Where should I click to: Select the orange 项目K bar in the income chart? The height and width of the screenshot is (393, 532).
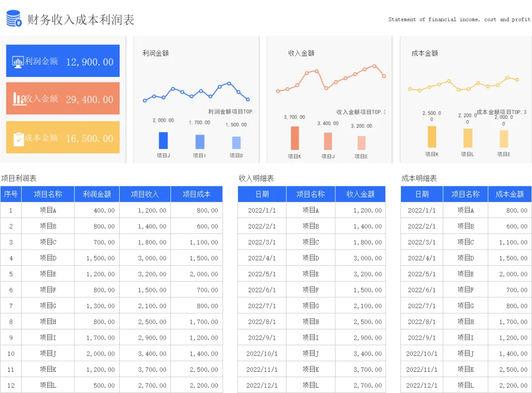pos(295,138)
